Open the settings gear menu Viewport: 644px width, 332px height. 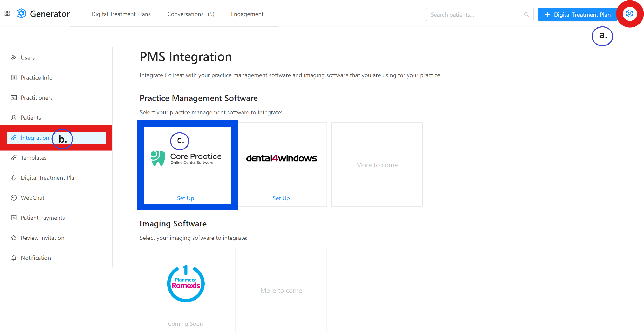(x=629, y=14)
